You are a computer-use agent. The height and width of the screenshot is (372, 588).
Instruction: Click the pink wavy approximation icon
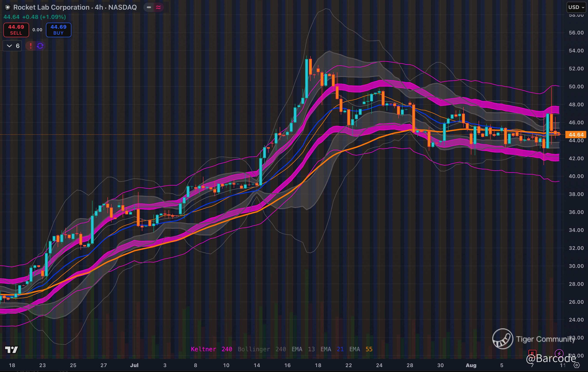(158, 7)
